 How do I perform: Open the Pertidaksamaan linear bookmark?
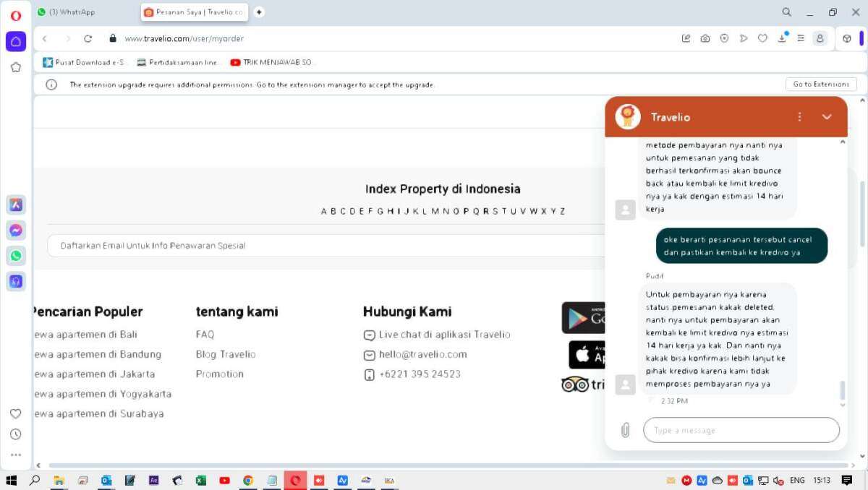click(x=178, y=62)
